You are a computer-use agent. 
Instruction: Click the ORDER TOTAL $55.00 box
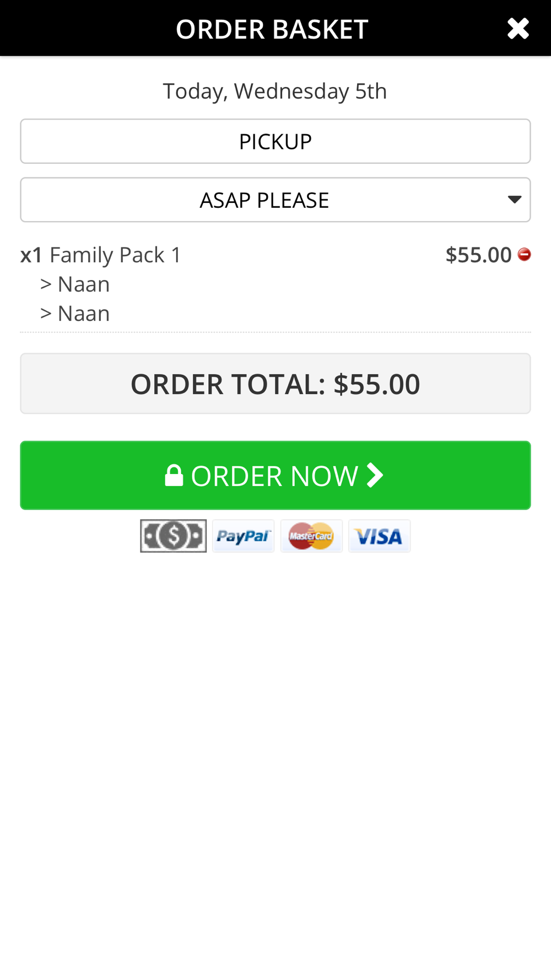pyautogui.click(x=275, y=384)
